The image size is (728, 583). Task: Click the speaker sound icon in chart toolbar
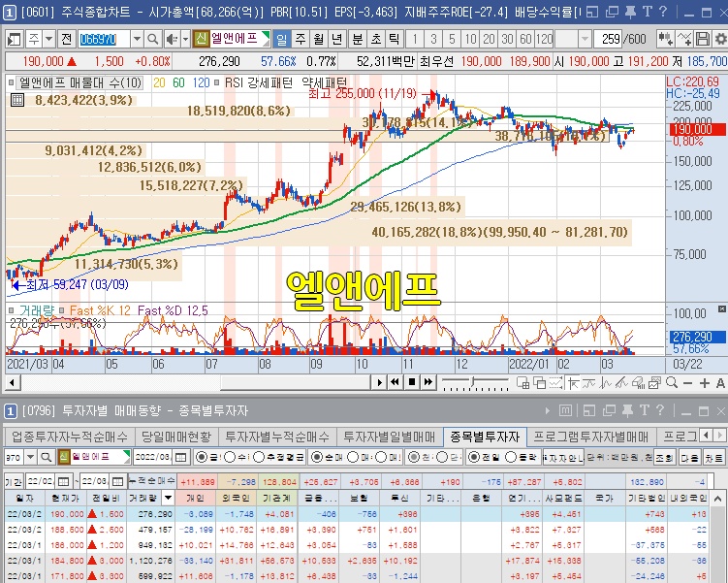(172, 39)
